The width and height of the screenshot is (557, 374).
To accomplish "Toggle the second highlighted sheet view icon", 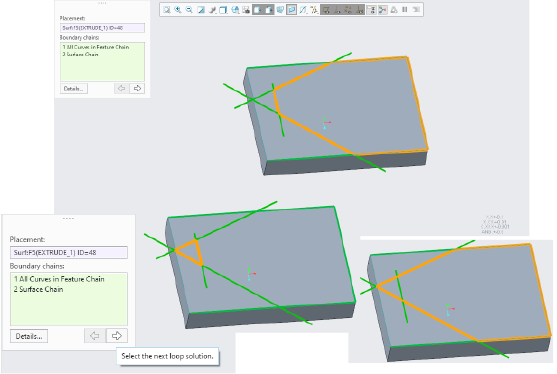I will [x=269, y=10].
